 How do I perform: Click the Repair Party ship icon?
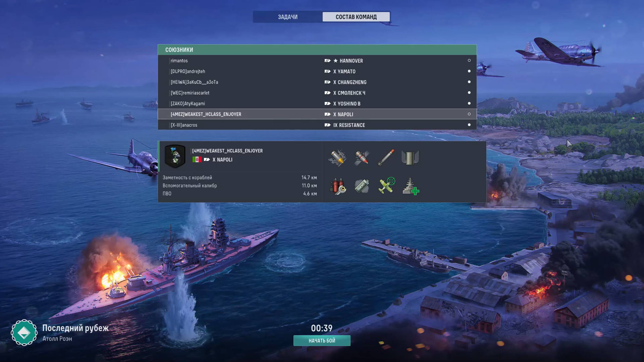pyautogui.click(x=411, y=186)
